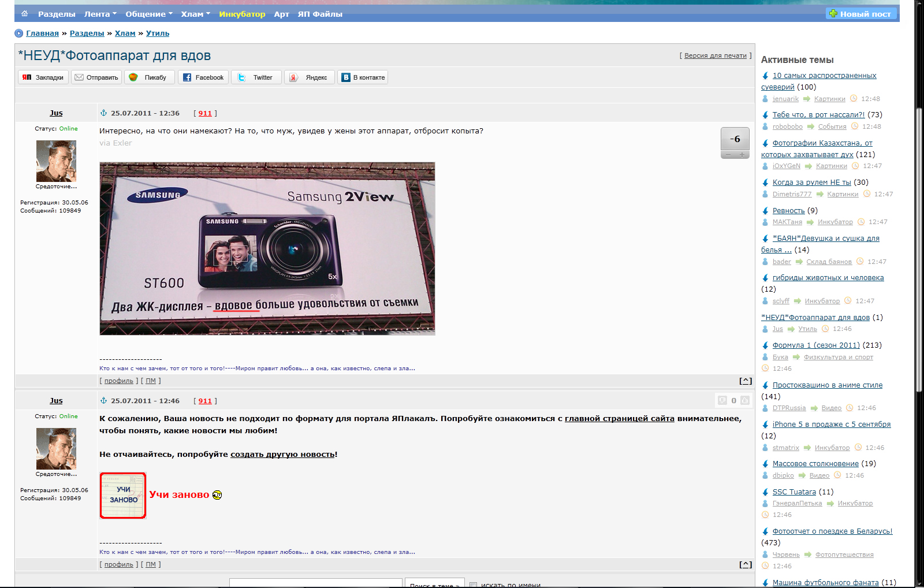Click green arrow icon before 'Картинки' under 'iOxYGeN'

pyautogui.click(x=808, y=166)
